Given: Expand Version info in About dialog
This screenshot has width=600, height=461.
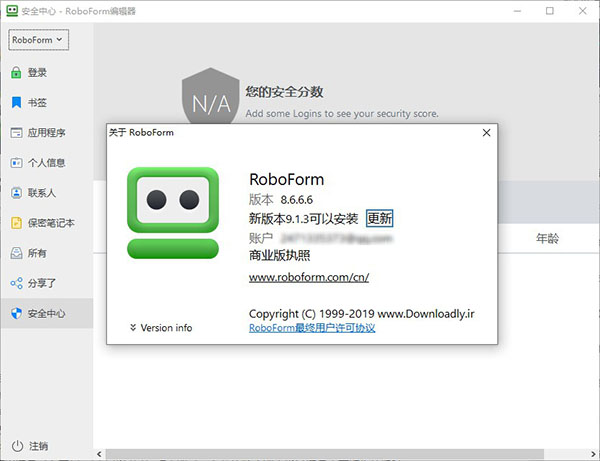Looking at the screenshot, I should click(x=161, y=327).
